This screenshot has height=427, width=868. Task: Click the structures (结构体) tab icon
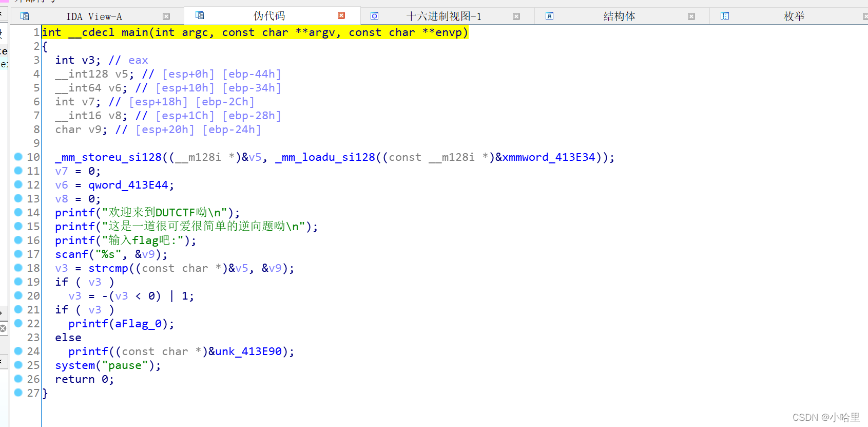549,16
